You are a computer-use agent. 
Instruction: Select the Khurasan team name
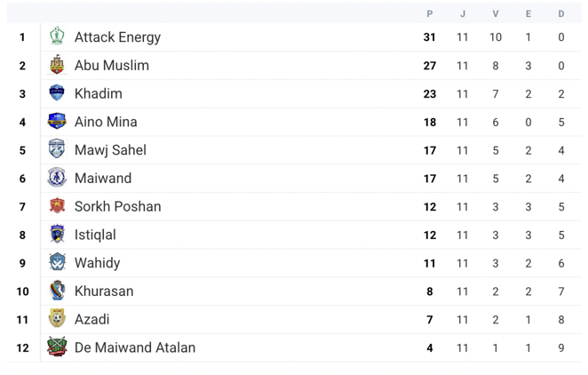click(x=104, y=291)
